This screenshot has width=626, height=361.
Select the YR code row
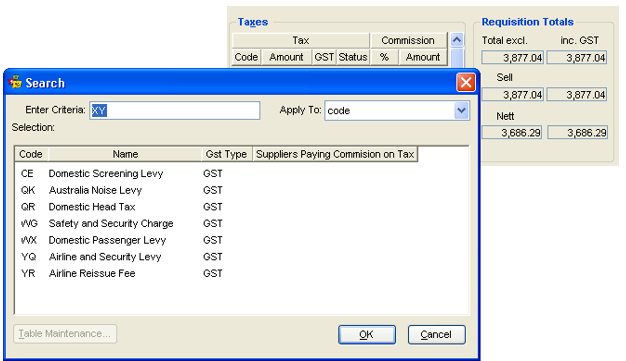[28, 274]
